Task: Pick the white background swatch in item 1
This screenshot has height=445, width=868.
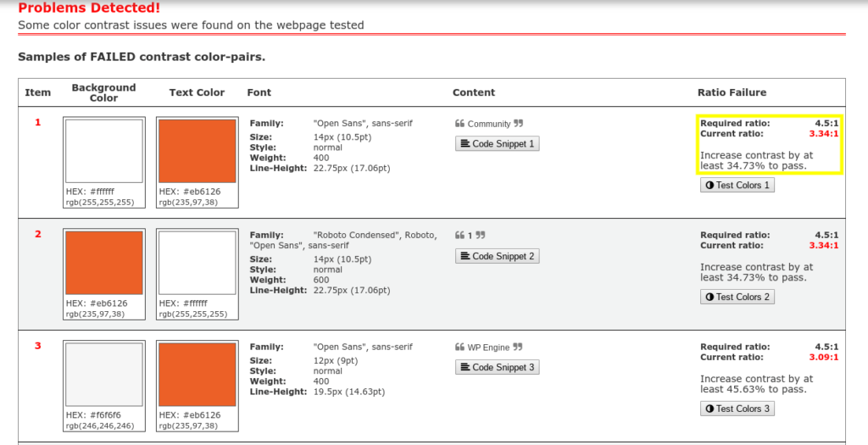Action: point(103,151)
